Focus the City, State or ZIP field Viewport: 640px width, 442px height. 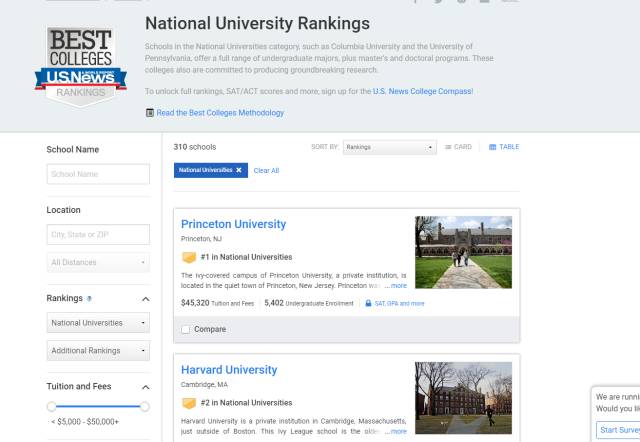98,235
